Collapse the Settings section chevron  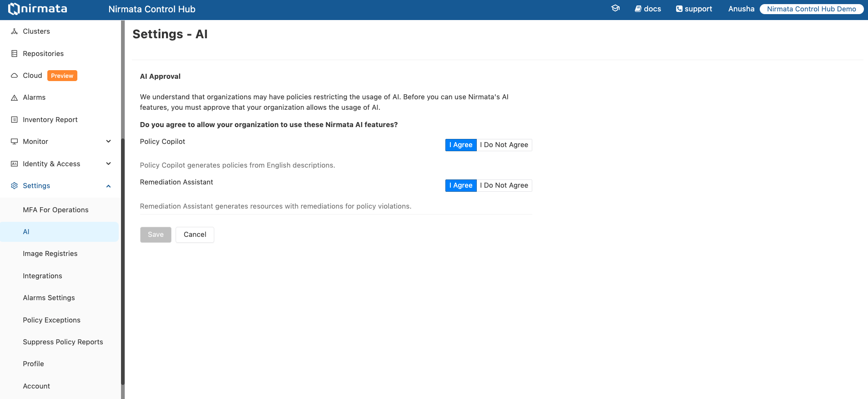pos(108,186)
